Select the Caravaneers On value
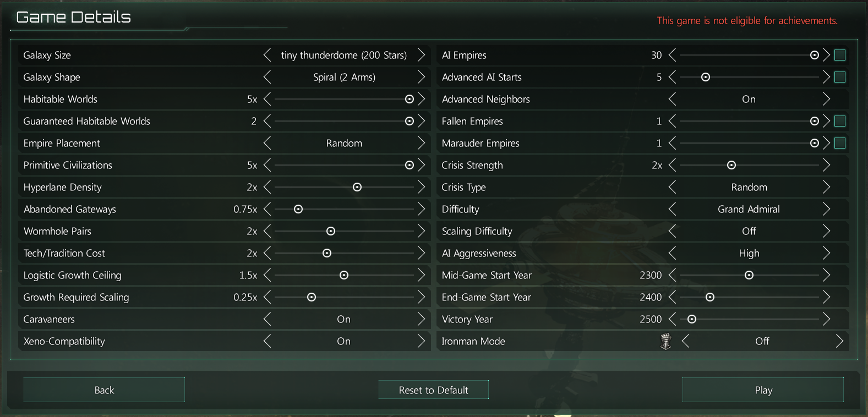 click(344, 319)
